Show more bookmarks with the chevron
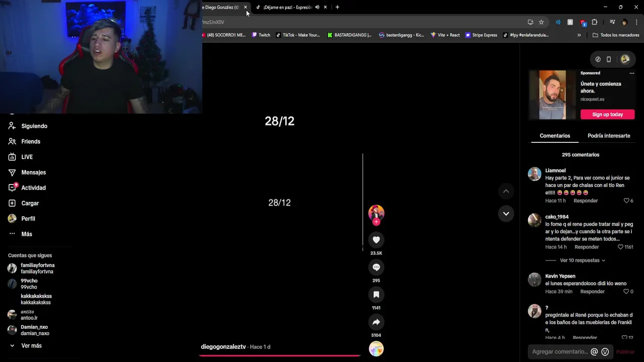This screenshot has height=362, width=644. tap(579, 35)
